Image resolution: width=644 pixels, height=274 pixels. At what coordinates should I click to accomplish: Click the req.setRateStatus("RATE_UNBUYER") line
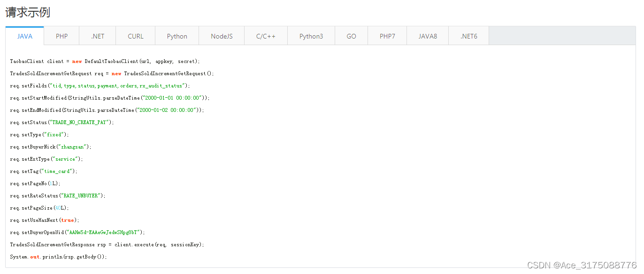(58, 196)
